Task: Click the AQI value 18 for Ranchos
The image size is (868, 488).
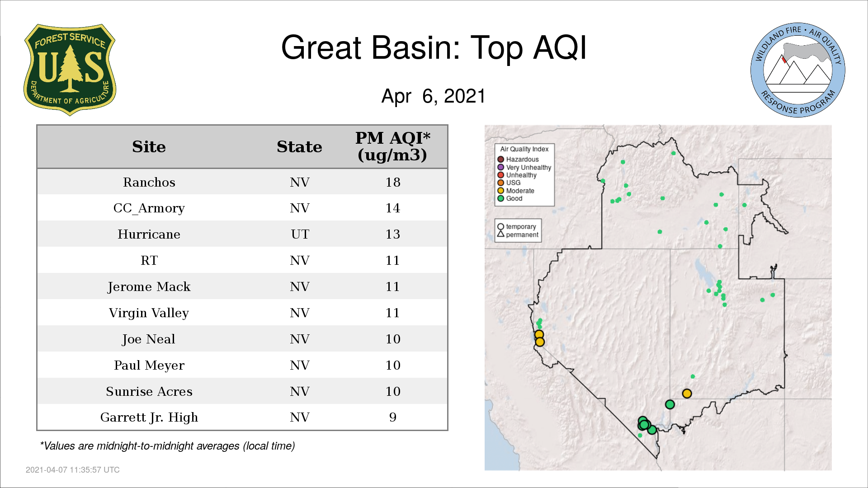Action: (393, 182)
